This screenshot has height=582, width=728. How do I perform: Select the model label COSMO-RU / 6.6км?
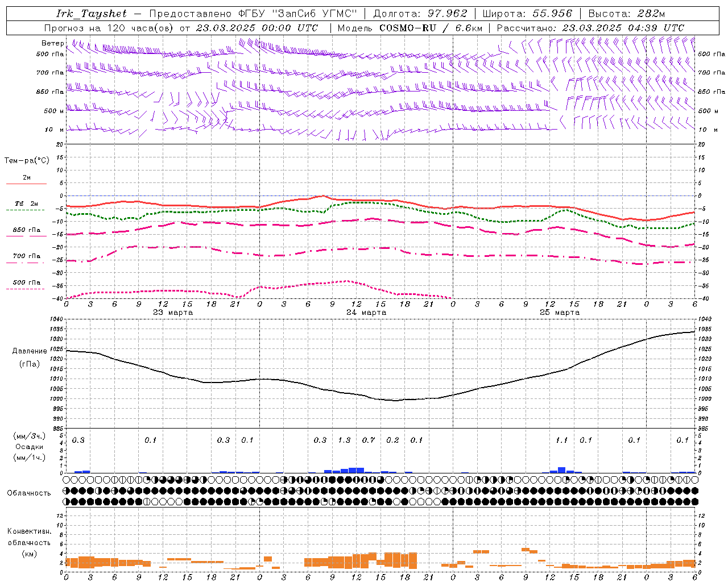pyautogui.click(x=431, y=28)
